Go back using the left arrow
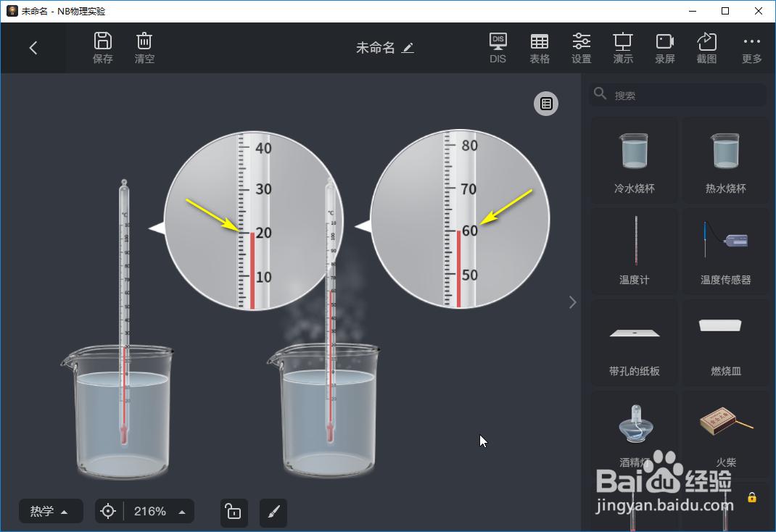 coord(33,48)
